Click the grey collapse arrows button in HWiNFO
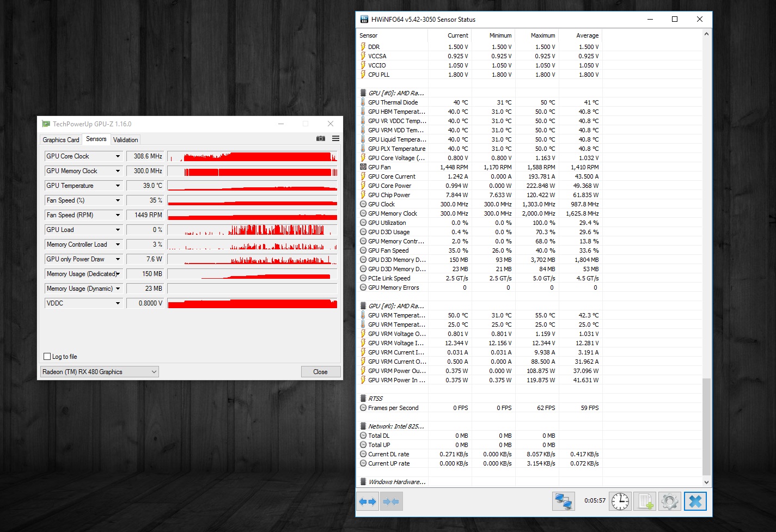The image size is (776, 532). coord(391,502)
